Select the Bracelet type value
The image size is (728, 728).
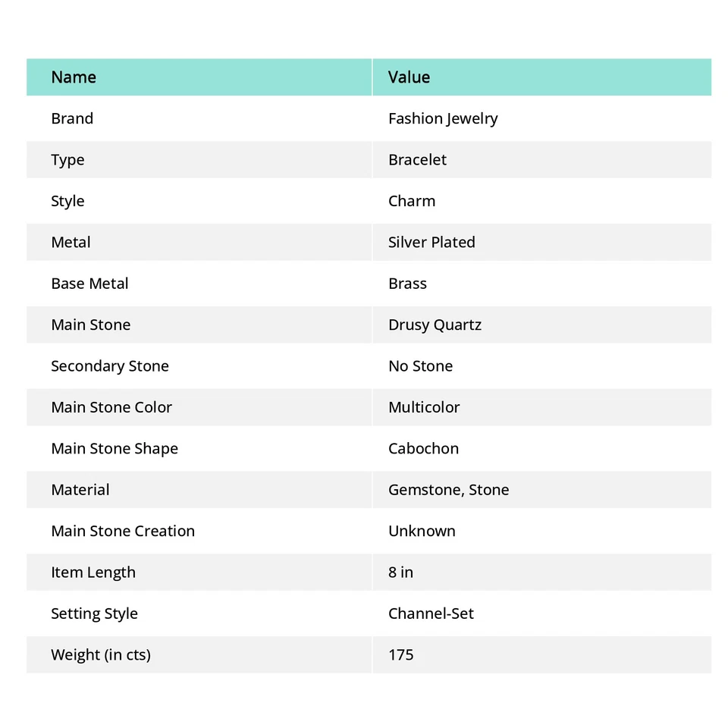[417, 160]
